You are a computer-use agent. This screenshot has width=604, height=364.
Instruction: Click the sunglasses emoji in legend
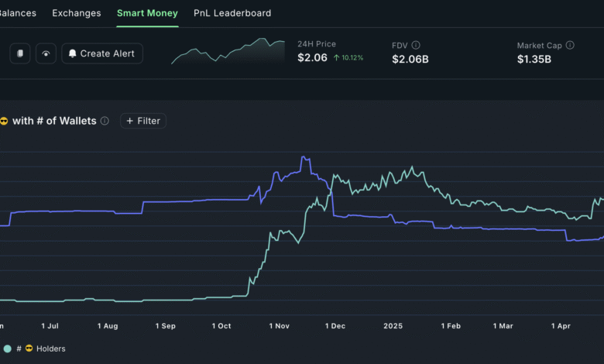(x=29, y=349)
